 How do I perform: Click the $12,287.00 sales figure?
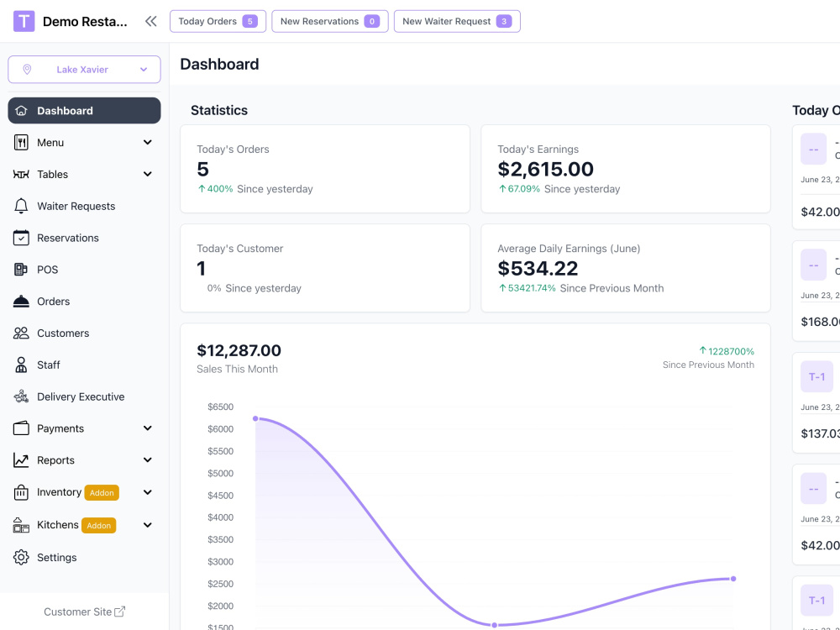click(239, 350)
